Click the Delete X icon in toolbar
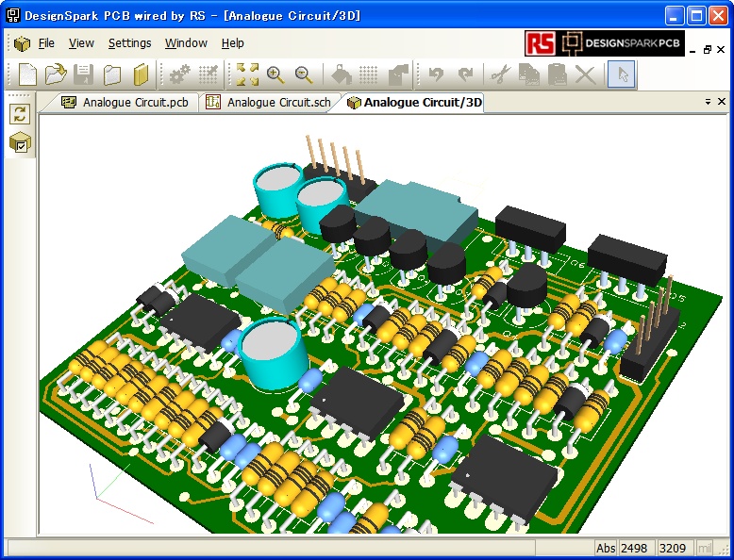This screenshot has width=734, height=560. pos(585,74)
